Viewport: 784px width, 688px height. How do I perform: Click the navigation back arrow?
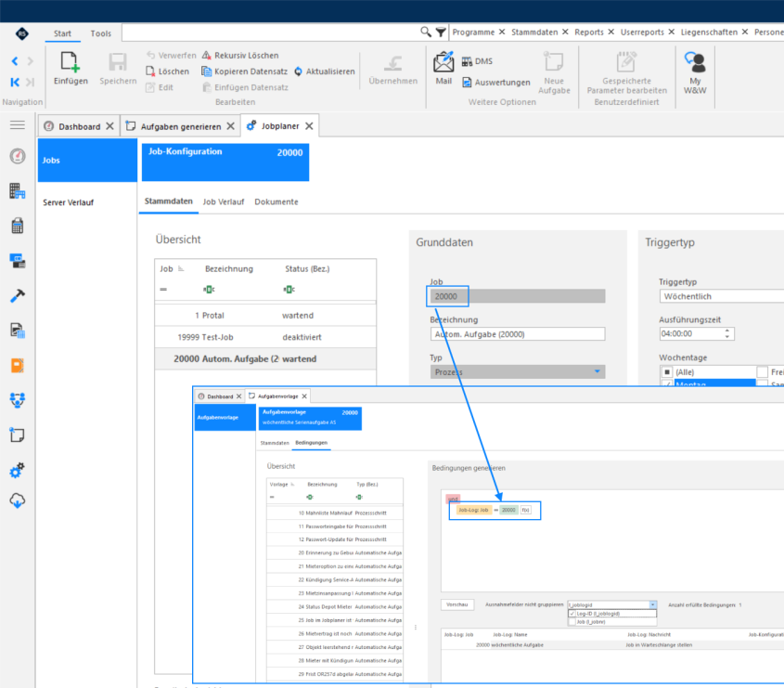[x=15, y=61]
